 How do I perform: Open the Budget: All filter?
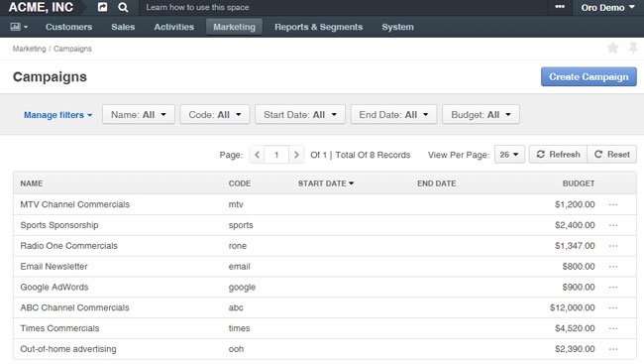click(481, 115)
